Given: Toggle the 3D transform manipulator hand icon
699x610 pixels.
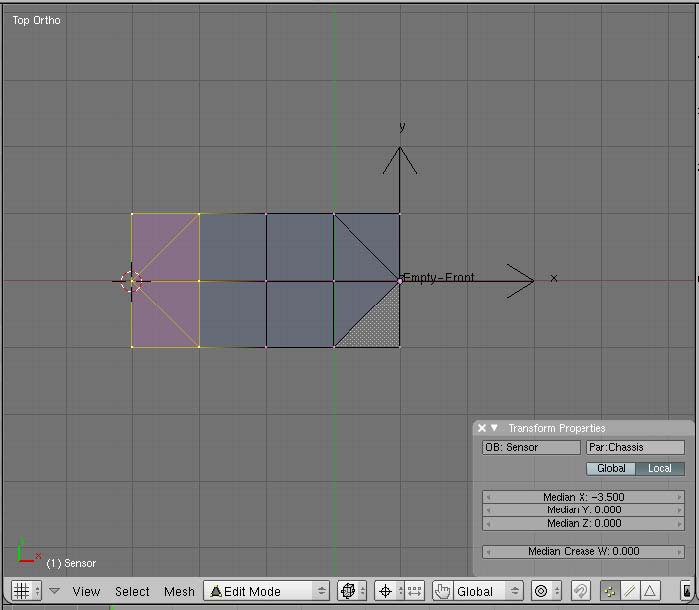Looking at the screenshot, I should [442, 591].
